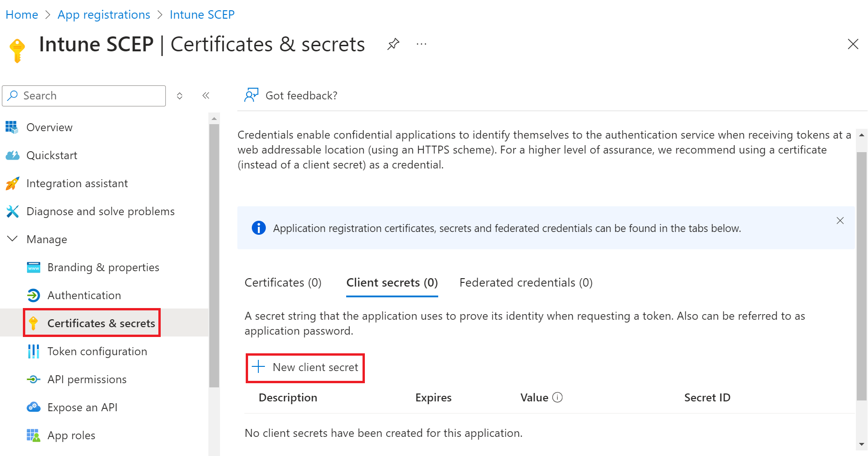
Task: Open Token configuration from sidebar
Action: (x=97, y=351)
